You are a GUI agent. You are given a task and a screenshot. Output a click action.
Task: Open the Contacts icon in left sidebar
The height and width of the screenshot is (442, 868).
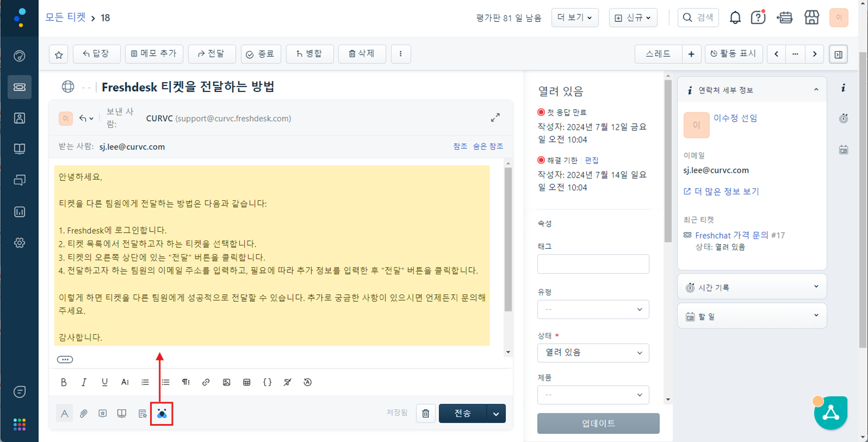pos(19,118)
